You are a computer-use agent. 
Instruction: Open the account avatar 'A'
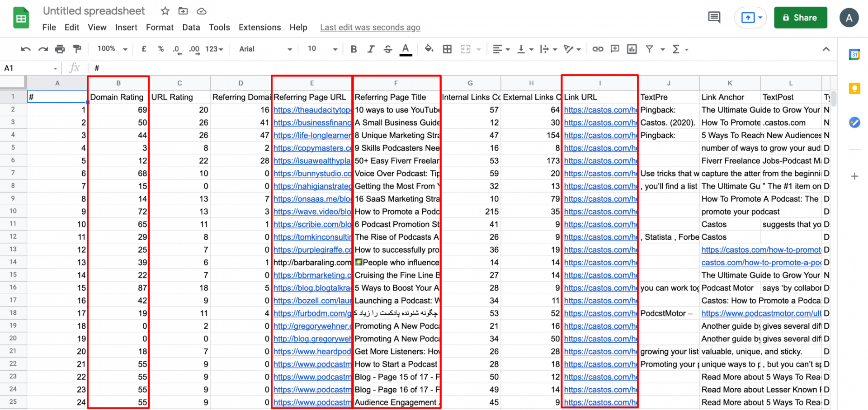point(849,18)
